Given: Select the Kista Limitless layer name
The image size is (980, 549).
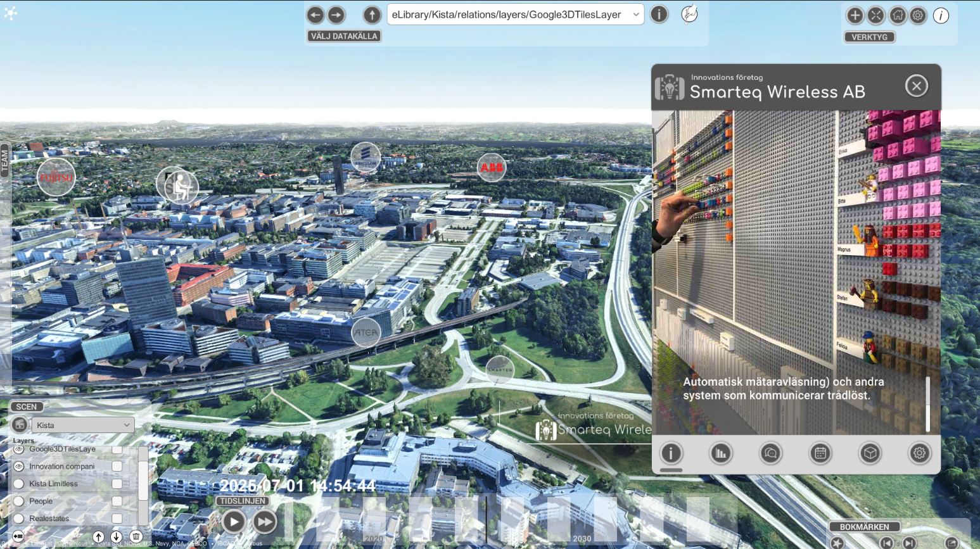Looking at the screenshot, I should tap(53, 484).
